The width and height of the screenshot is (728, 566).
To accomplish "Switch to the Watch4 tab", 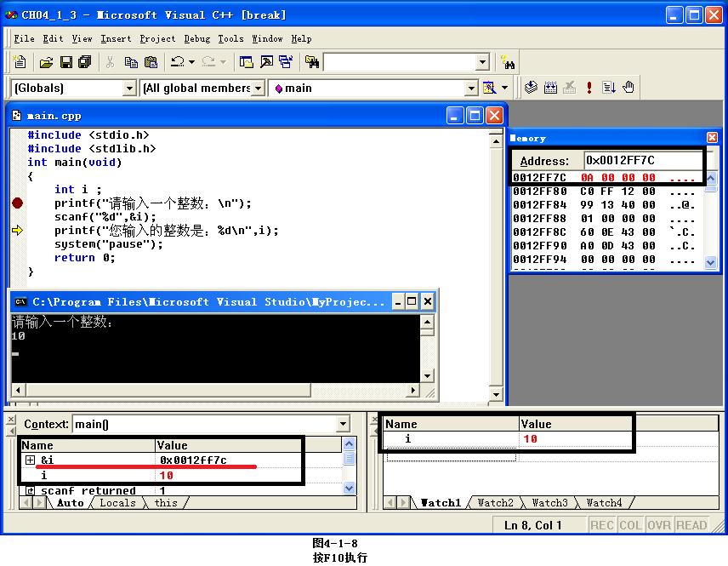I will pyautogui.click(x=604, y=503).
